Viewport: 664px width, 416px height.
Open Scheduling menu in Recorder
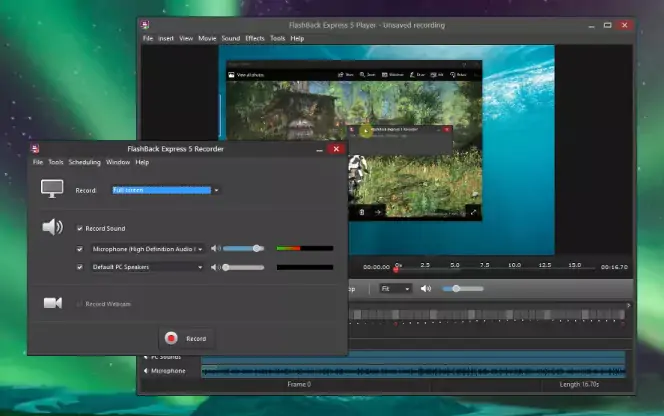[85, 162]
